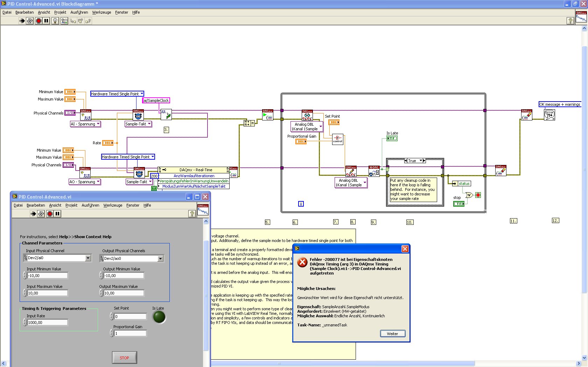
Task: Open Hilfe menu in front panel window
Action: pos(147,205)
